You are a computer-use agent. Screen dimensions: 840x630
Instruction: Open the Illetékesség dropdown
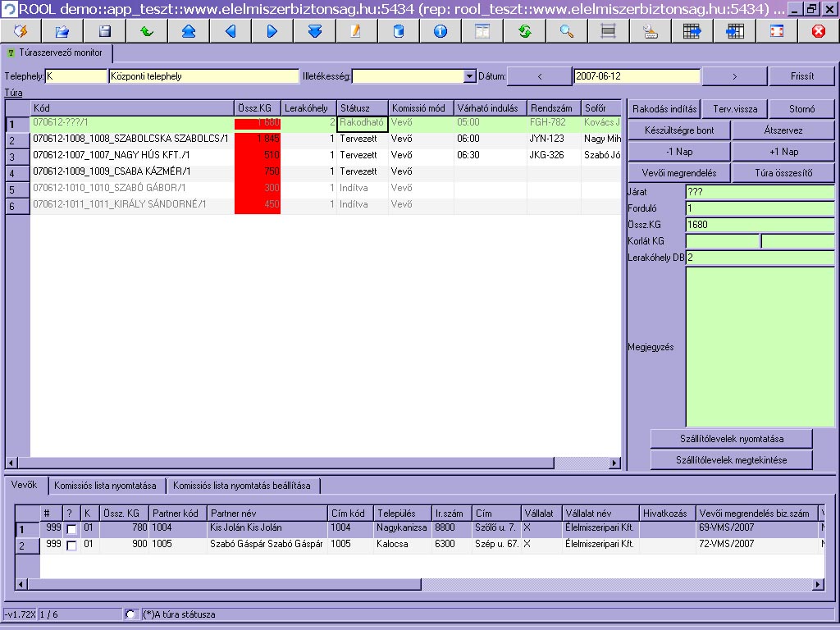click(469, 76)
